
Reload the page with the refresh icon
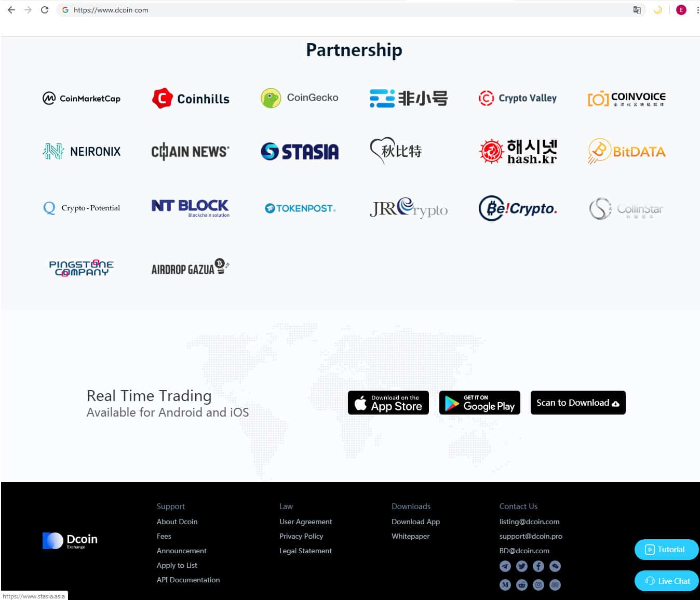coord(45,10)
